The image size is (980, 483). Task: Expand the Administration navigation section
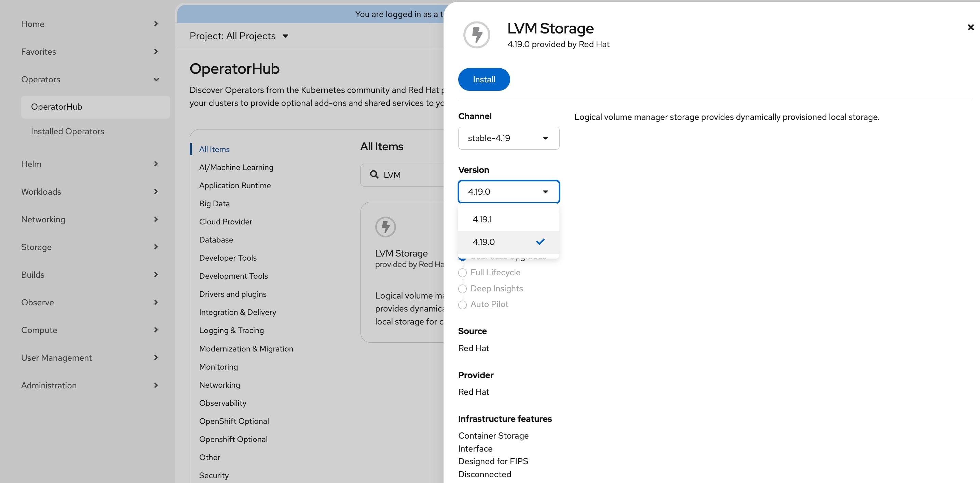tap(90, 386)
